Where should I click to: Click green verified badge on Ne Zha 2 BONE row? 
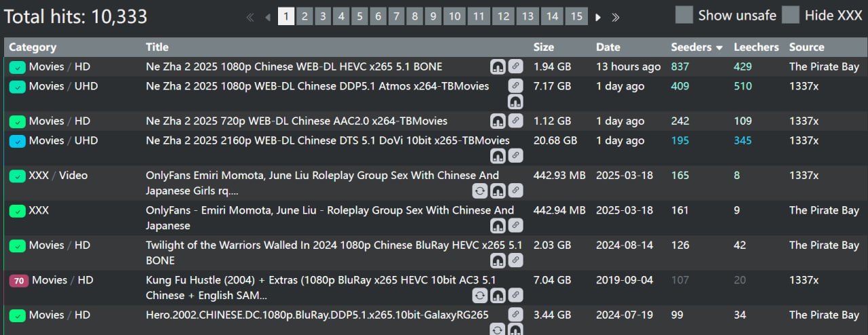(17, 67)
